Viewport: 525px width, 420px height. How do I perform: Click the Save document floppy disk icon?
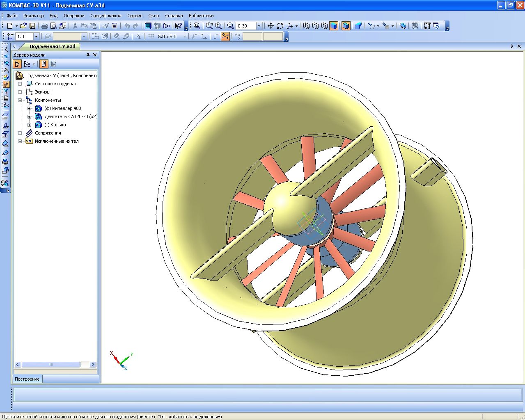[32, 26]
